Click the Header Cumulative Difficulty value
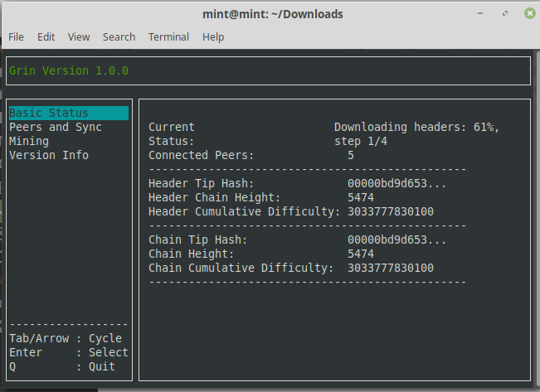Image resolution: width=540 pixels, height=392 pixels. click(391, 211)
